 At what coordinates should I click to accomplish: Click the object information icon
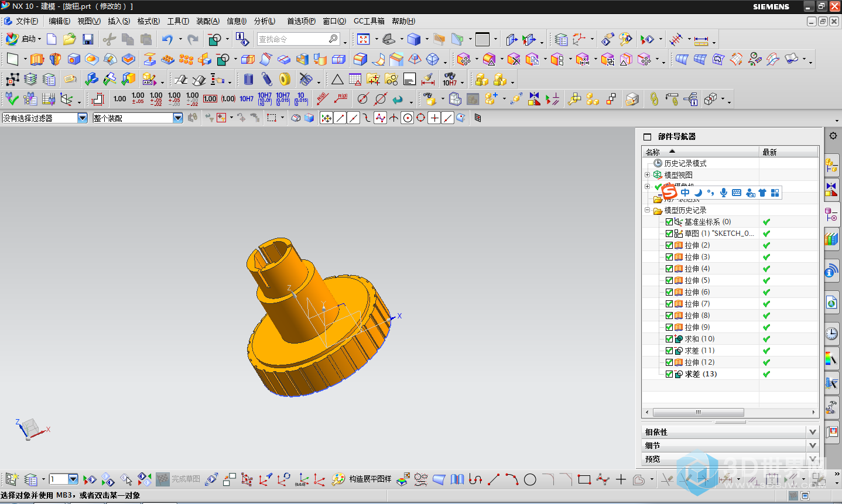[242, 39]
